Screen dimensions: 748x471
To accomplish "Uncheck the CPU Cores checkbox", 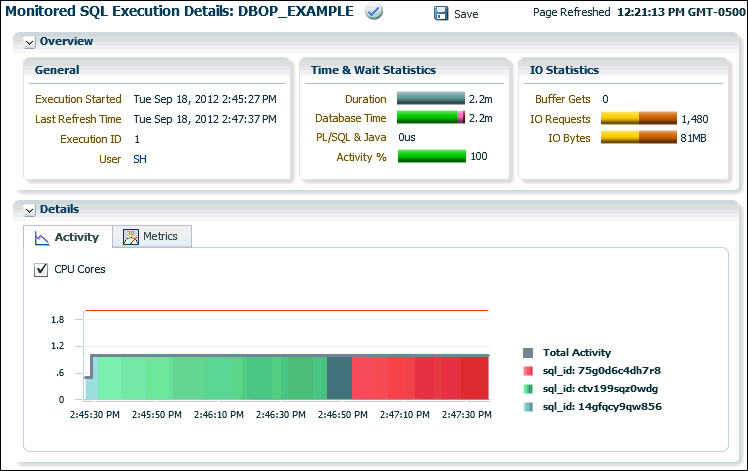I will point(41,269).
